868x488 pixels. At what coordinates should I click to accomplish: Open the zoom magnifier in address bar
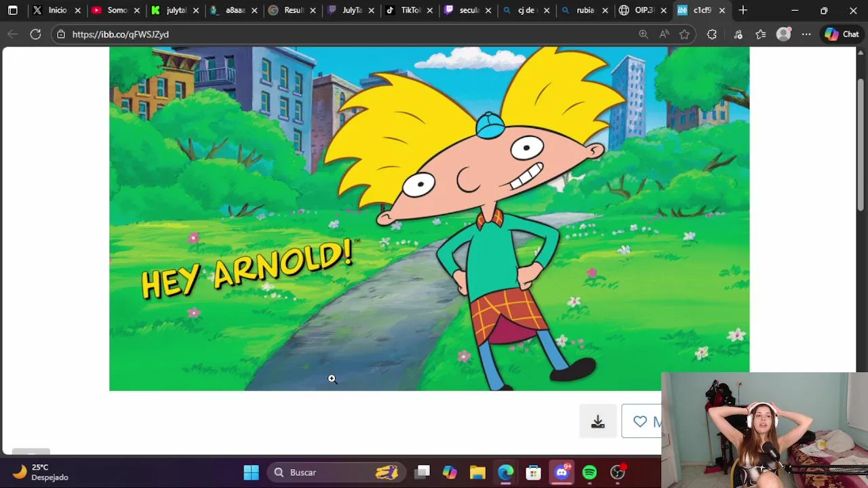pos(644,34)
